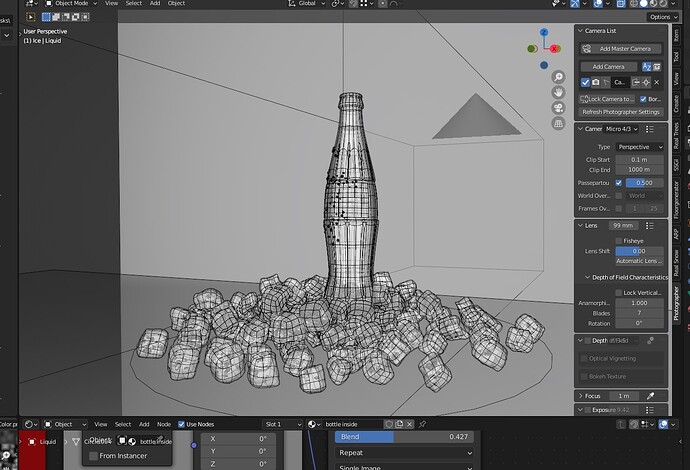Click Refresh Photographer Settings button
The image size is (690, 470).
tap(621, 112)
